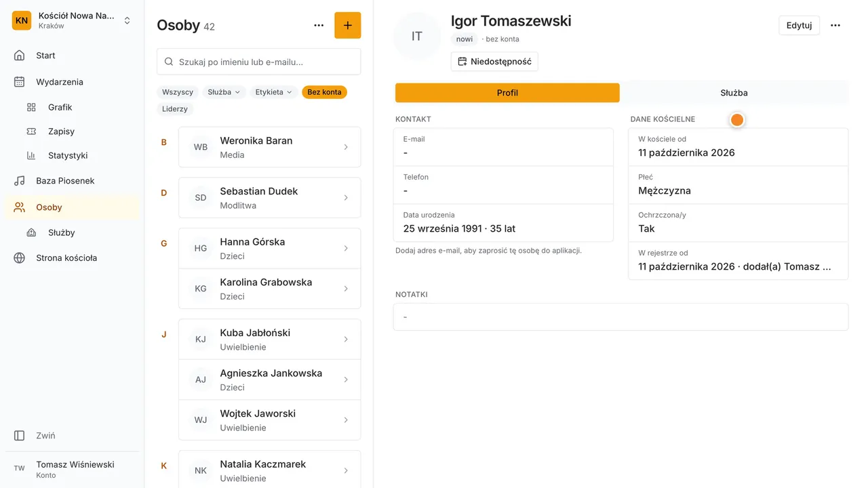
Task: Click the Edytuj button
Action: (799, 25)
